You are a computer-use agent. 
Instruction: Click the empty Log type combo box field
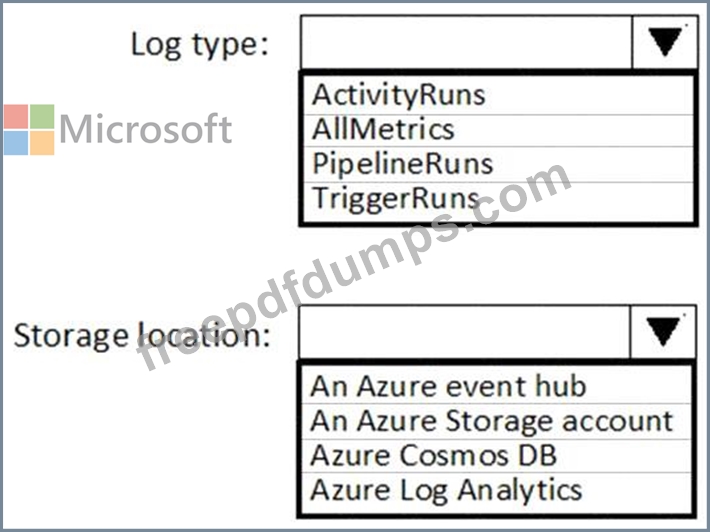[x=466, y=42]
